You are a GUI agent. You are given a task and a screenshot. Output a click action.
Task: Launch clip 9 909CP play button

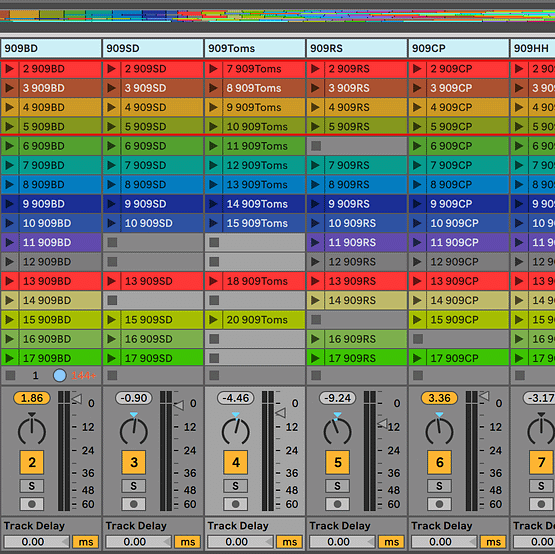point(417,204)
